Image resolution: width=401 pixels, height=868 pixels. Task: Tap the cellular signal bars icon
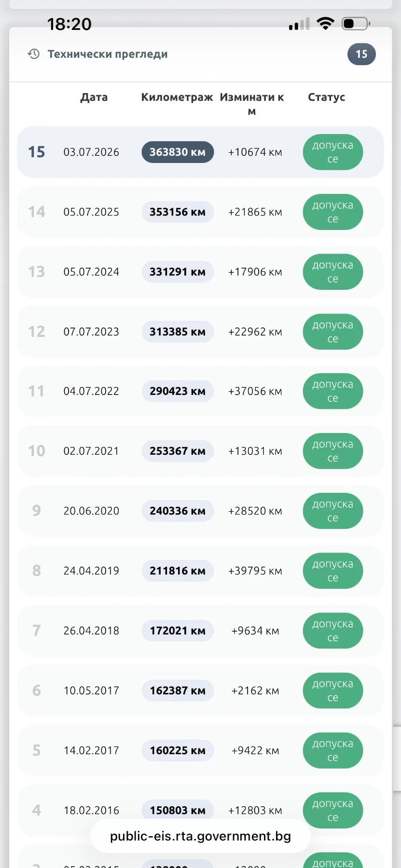pyautogui.click(x=299, y=24)
